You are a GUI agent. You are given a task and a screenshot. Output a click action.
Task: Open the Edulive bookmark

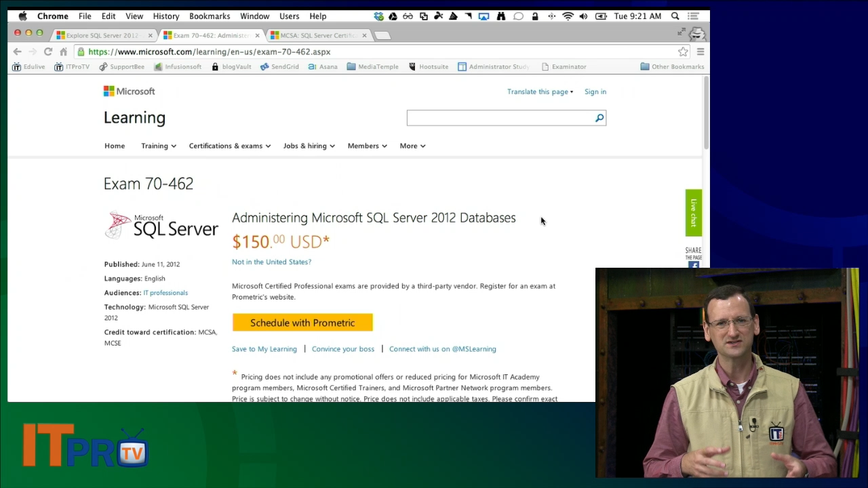[x=28, y=66]
